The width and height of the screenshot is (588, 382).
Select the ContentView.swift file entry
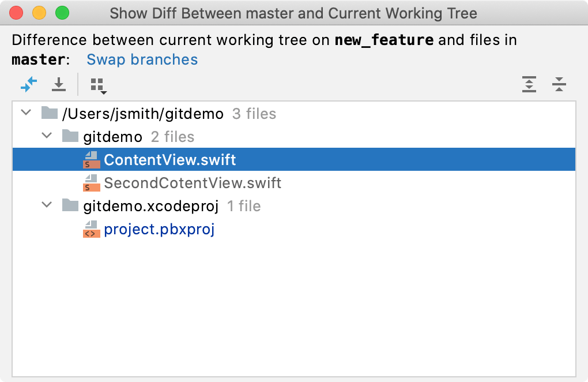click(169, 160)
